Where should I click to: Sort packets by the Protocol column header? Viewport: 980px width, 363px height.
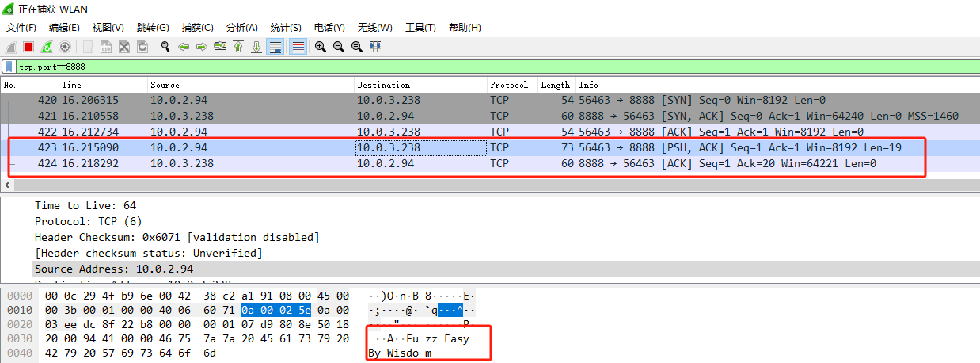pyautogui.click(x=508, y=85)
